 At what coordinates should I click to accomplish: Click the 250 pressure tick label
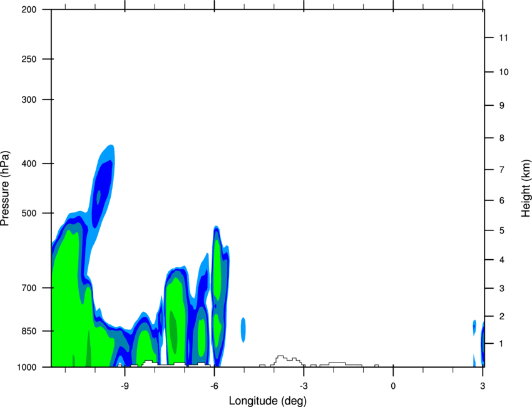[x=29, y=59]
